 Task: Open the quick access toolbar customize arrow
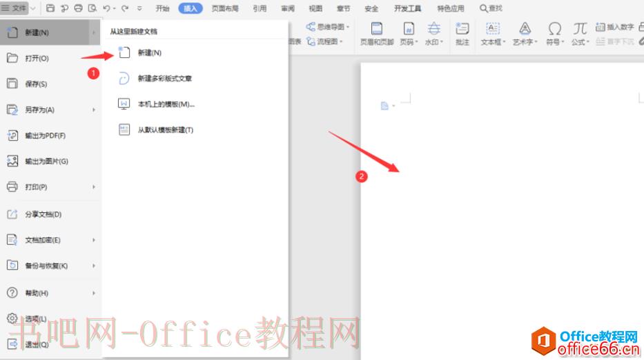[139, 8]
